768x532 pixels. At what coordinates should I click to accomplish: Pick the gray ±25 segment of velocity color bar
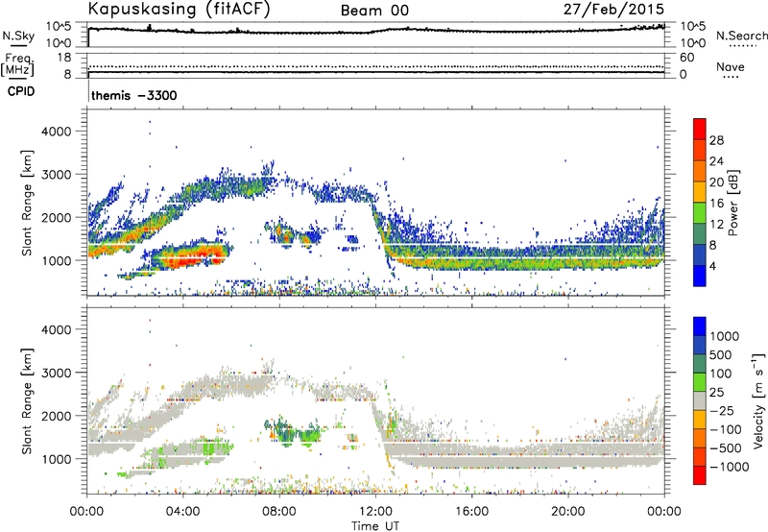(700, 400)
